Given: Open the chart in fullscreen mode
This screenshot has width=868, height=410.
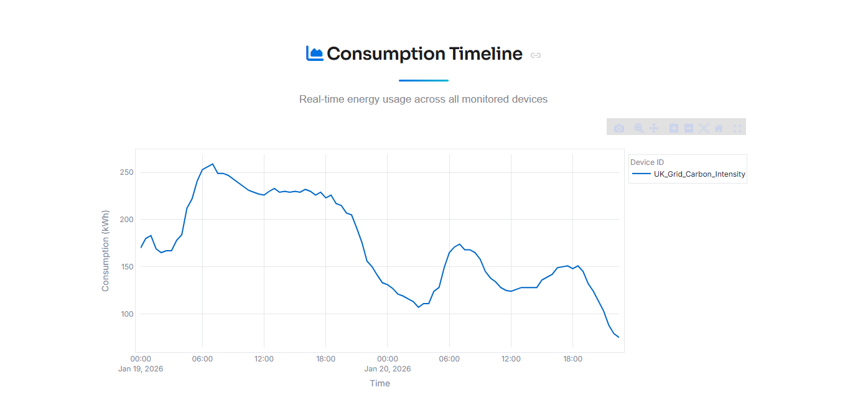Looking at the screenshot, I should (x=737, y=128).
